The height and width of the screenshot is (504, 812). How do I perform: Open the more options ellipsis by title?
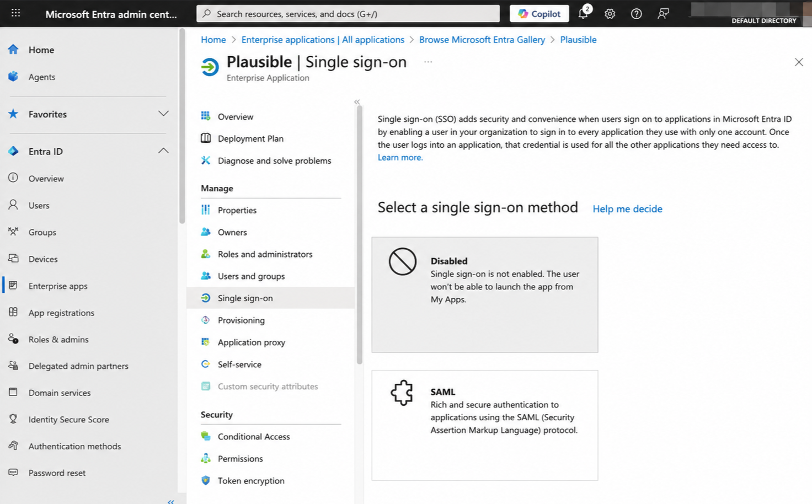click(428, 62)
